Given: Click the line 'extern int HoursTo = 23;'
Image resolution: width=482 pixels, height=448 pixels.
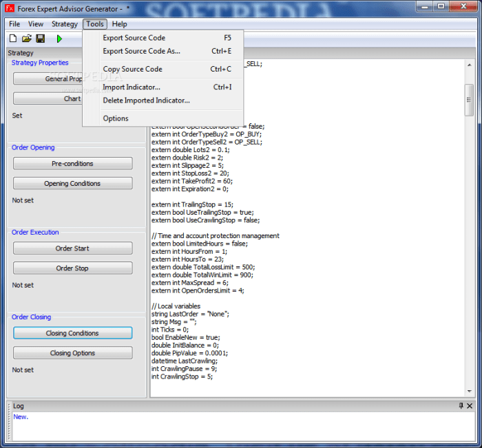Looking at the screenshot, I should pos(187,259).
